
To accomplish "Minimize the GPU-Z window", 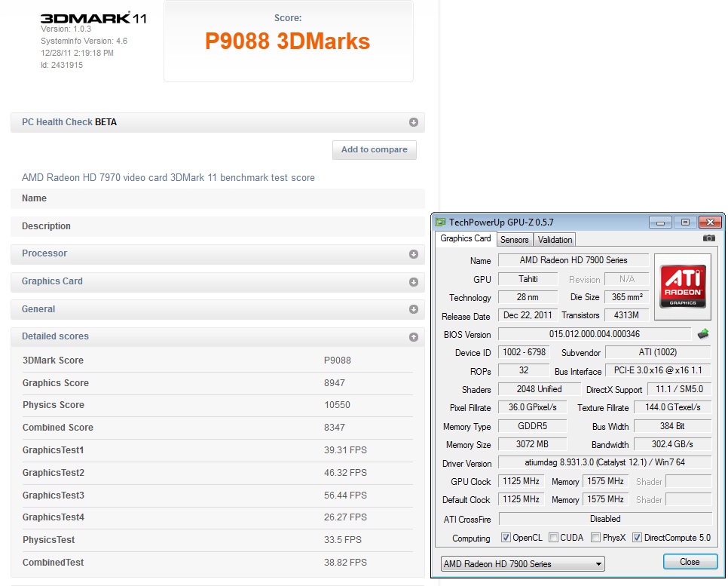I will [661, 222].
